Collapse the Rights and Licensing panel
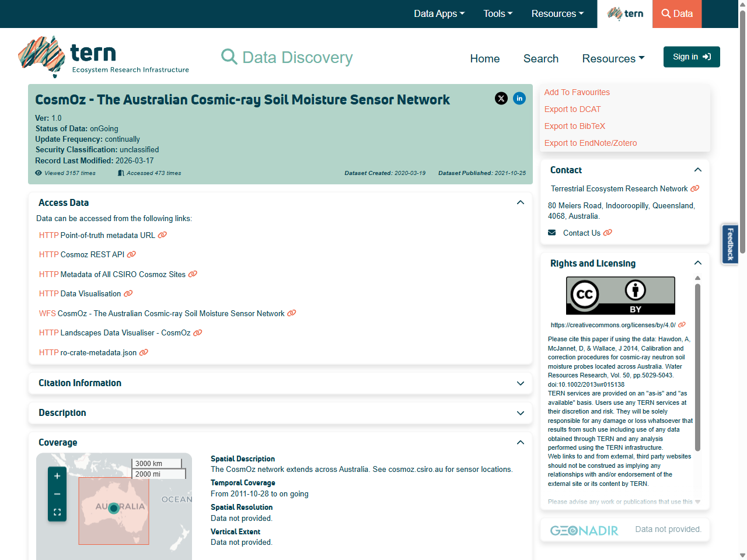 click(x=697, y=263)
